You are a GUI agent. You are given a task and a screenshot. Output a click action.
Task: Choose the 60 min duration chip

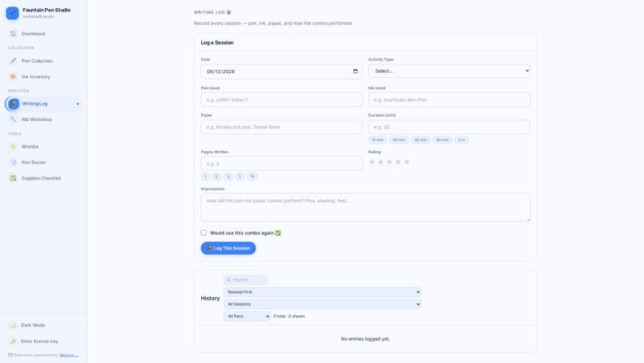click(x=442, y=140)
